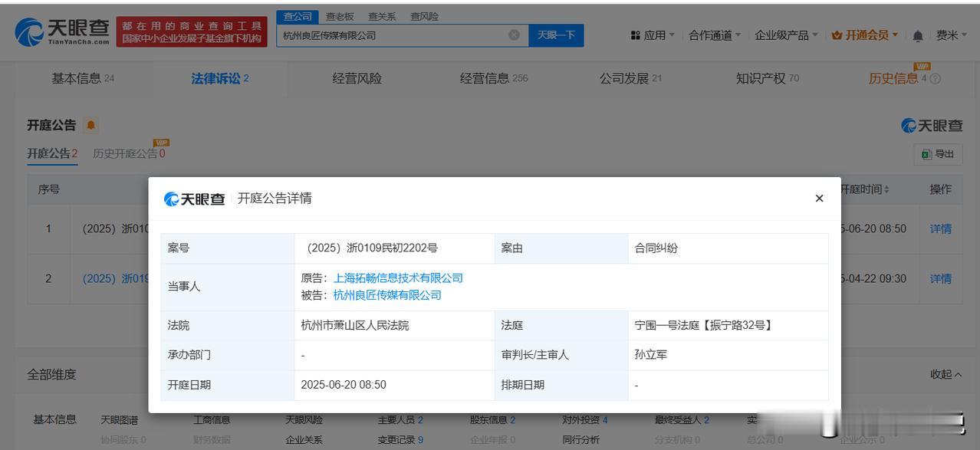The height and width of the screenshot is (450, 980).
Task: Open 工商信息 in dimensions list
Action: click(x=212, y=420)
